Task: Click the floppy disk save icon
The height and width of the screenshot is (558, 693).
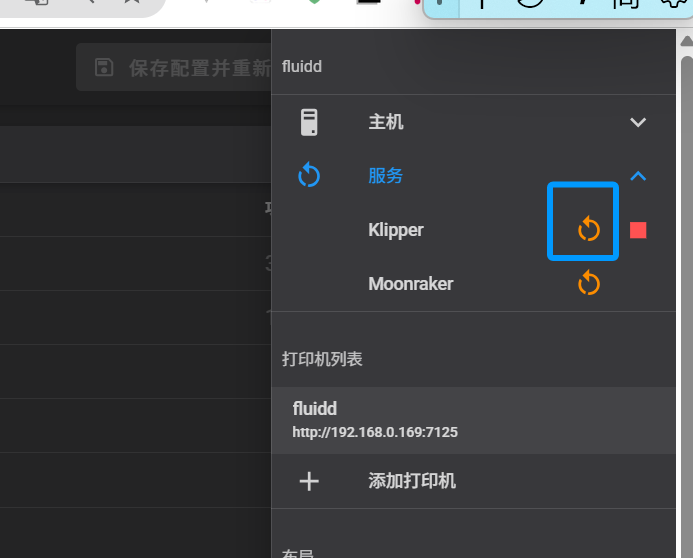Action: click(x=104, y=67)
